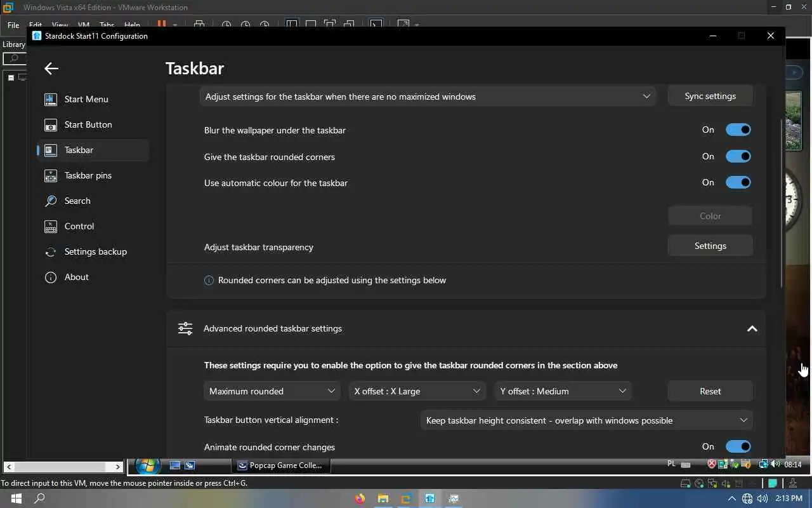Go back using the left arrow icon
The image size is (812, 508).
pos(51,69)
